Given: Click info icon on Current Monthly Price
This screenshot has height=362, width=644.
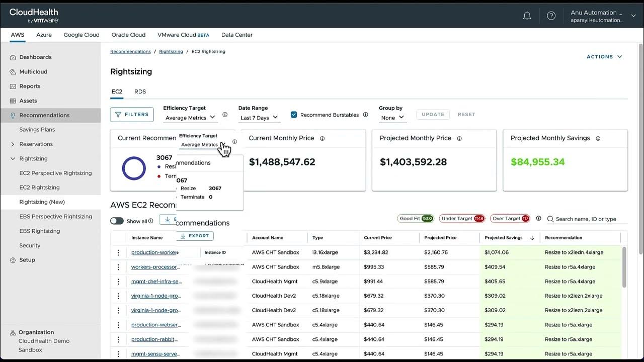Looking at the screenshot, I should point(323,138).
